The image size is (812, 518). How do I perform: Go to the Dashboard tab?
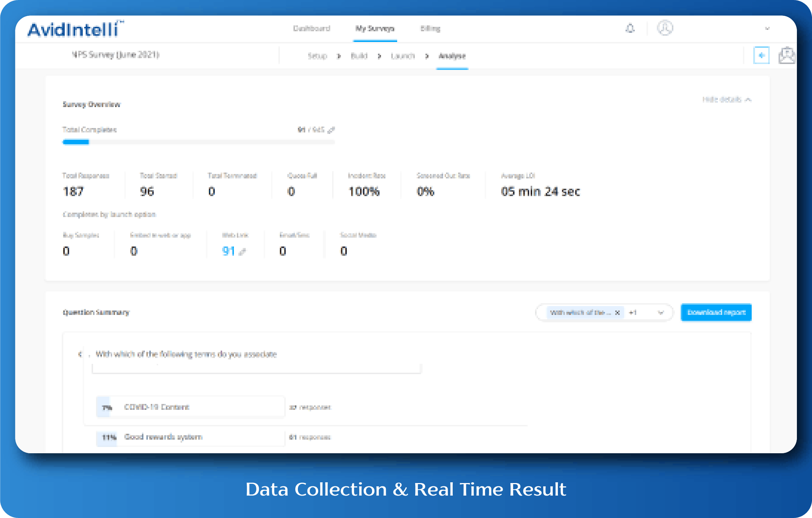pos(311,28)
